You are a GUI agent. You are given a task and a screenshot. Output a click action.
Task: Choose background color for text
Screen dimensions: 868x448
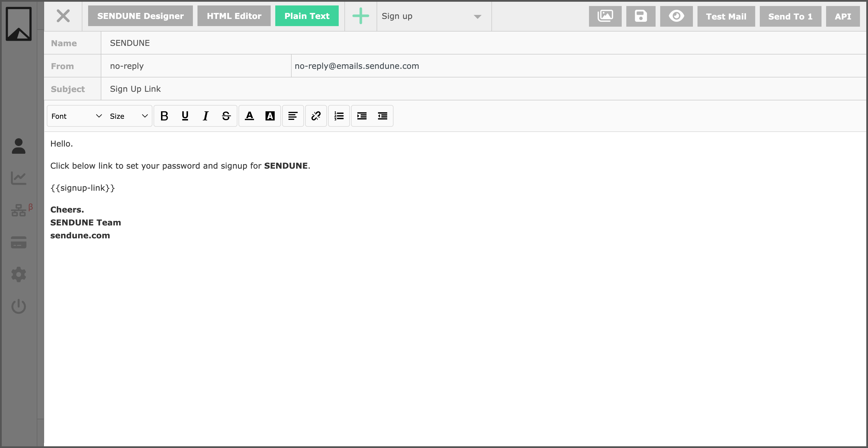[270, 116]
